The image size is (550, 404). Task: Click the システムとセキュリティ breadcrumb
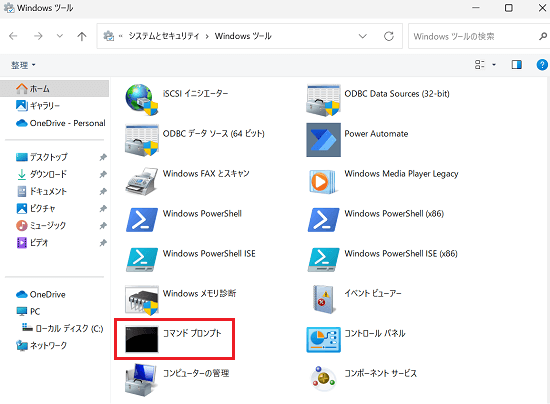[x=163, y=36]
